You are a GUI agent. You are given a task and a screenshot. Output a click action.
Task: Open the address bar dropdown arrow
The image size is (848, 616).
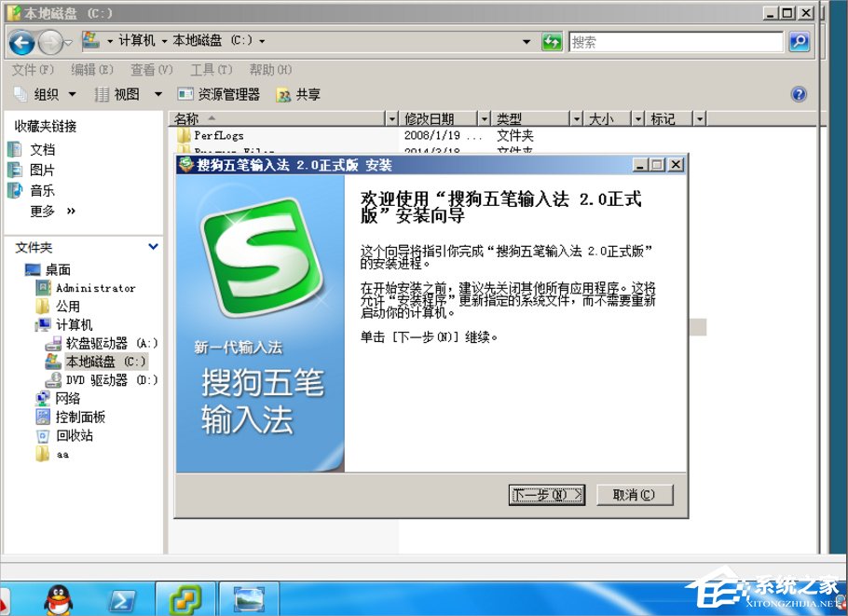pyautogui.click(x=527, y=41)
